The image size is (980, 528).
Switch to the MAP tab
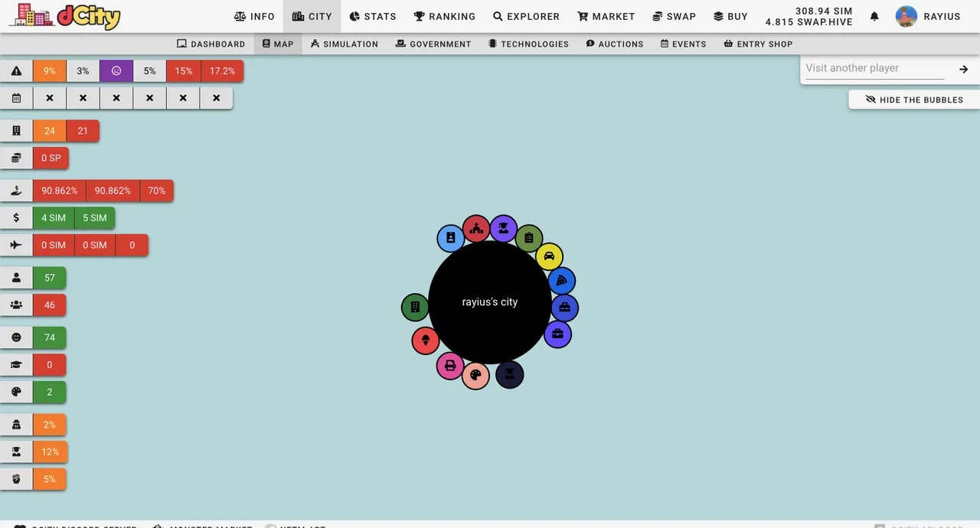coord(278,44)
